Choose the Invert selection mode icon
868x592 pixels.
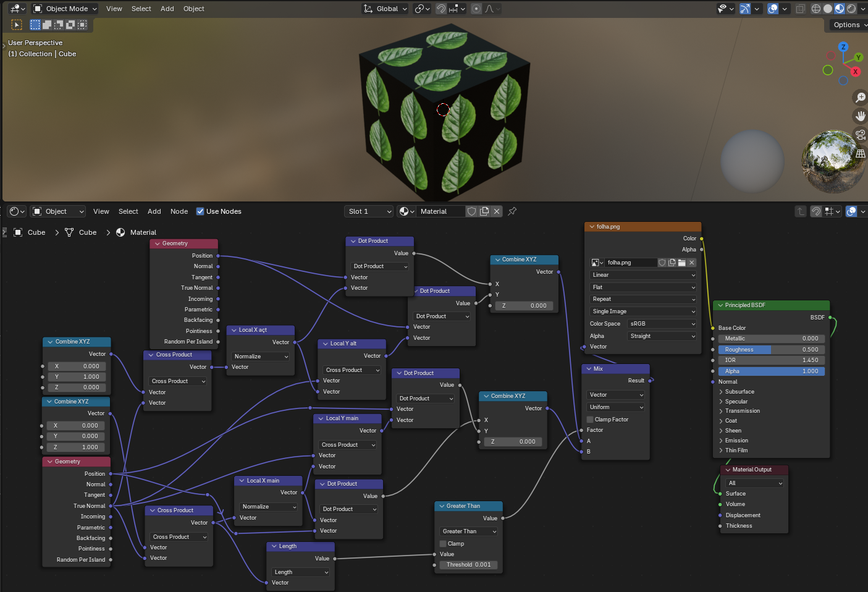[70, 25]
